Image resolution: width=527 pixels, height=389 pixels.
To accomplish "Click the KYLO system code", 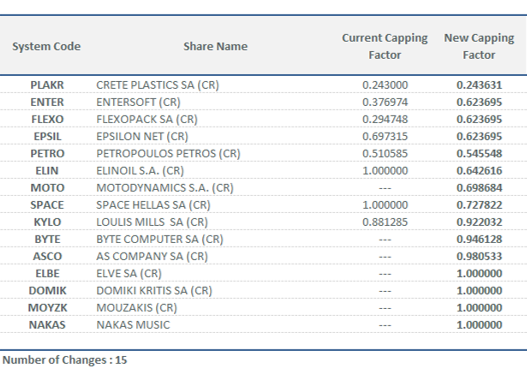I will pos(47,222).
